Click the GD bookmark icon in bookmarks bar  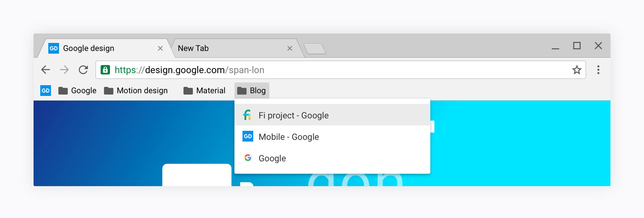tap(46, 91)
